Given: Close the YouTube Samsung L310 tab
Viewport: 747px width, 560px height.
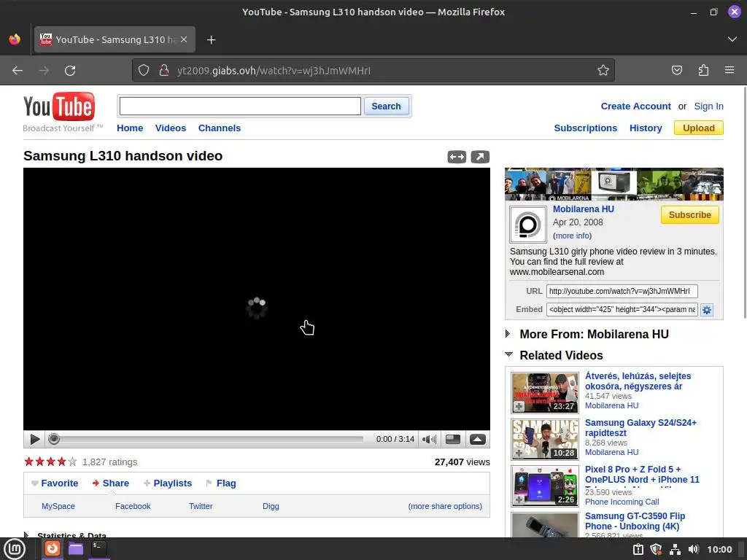Looking at the screenshot, I should [184, 39].
